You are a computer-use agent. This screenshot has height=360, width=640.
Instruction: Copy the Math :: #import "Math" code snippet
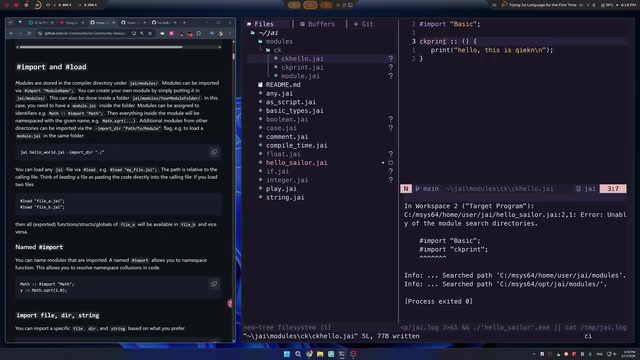tap(214, 284)
